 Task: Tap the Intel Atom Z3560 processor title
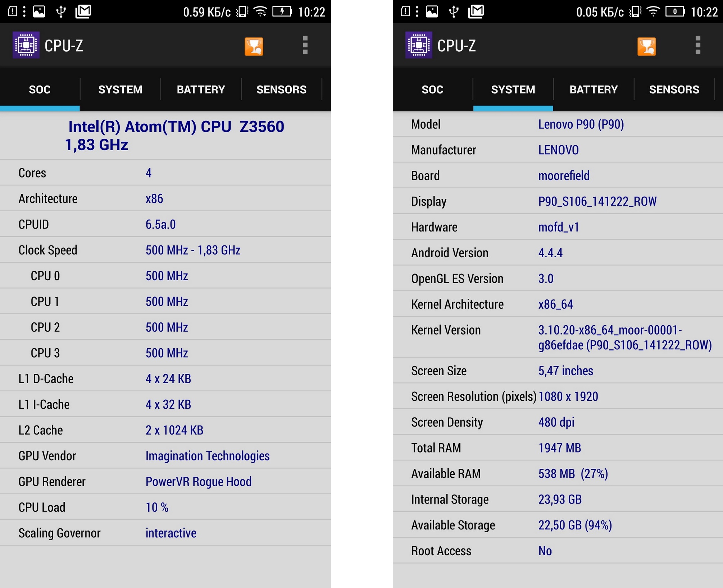coord(174,135)
